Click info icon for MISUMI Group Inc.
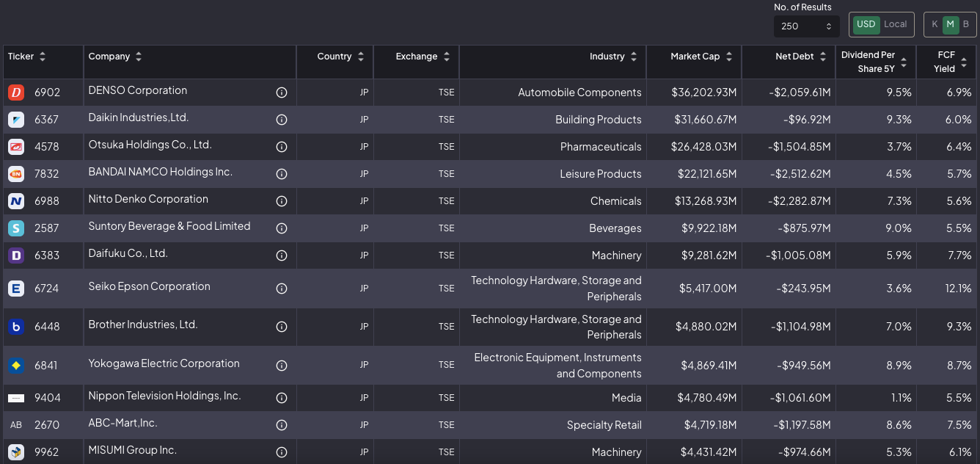This screenshot has height=464, width=980. (281, 452)
